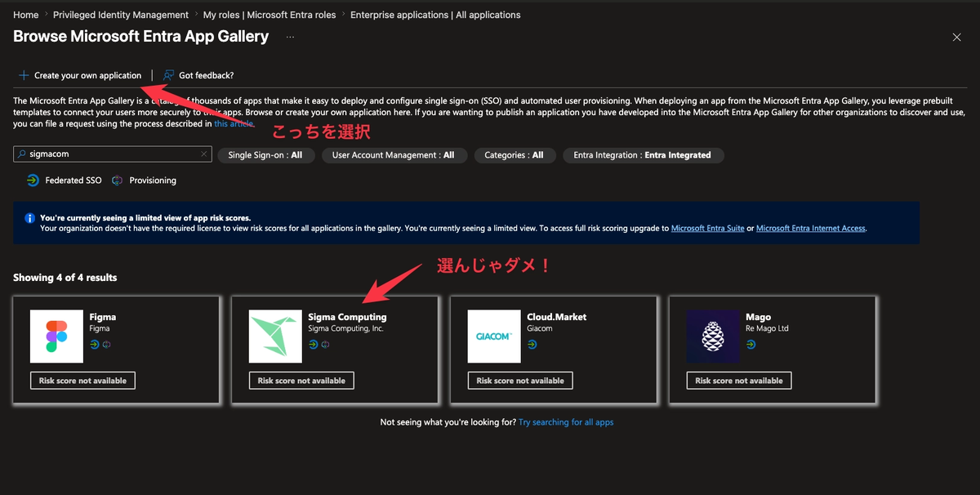
Task: Click the Provisioning icon in the legend
Action: [x=118, y=181]
